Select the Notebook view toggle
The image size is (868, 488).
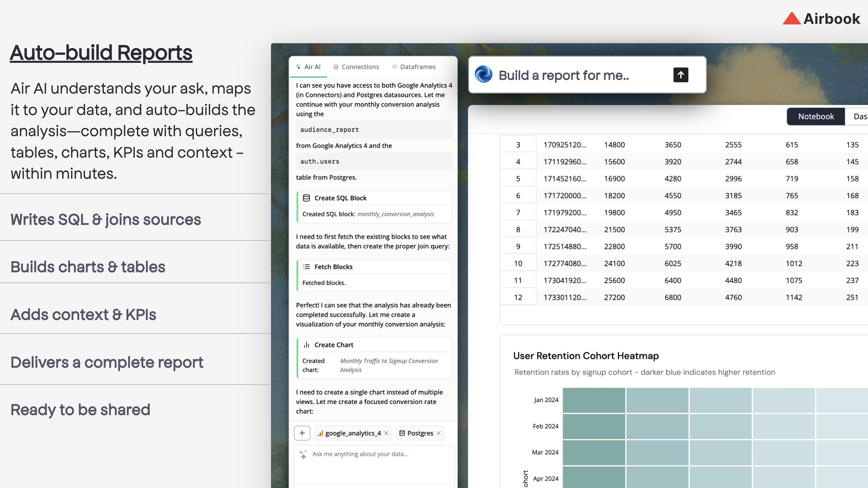(815, 116)
